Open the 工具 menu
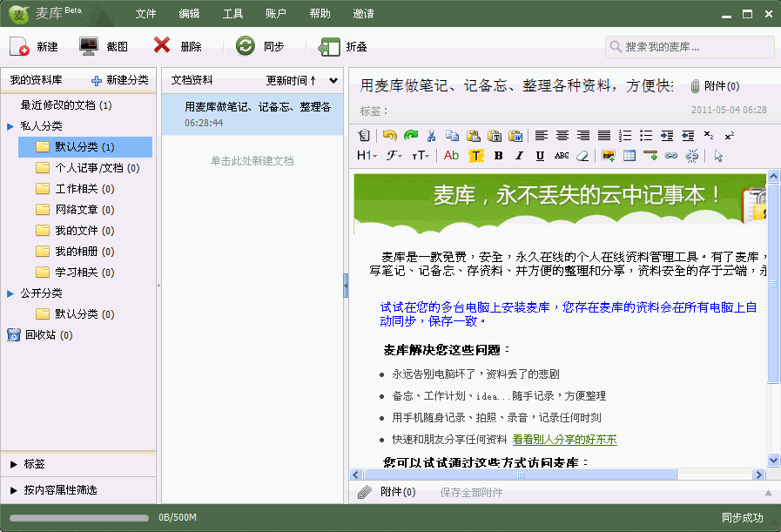 232,14
